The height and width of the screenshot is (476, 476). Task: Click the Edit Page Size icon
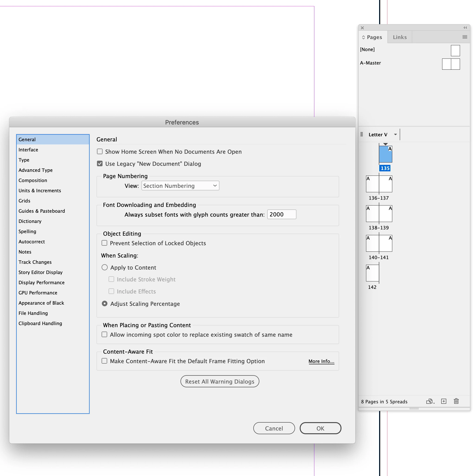pyautogui.click(x=430, y=401)
